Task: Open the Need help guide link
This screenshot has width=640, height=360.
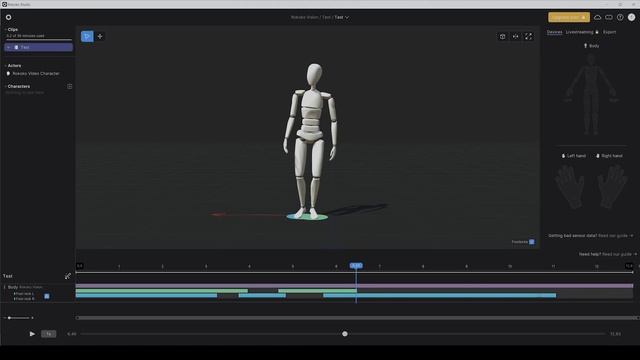Action: 620,254
